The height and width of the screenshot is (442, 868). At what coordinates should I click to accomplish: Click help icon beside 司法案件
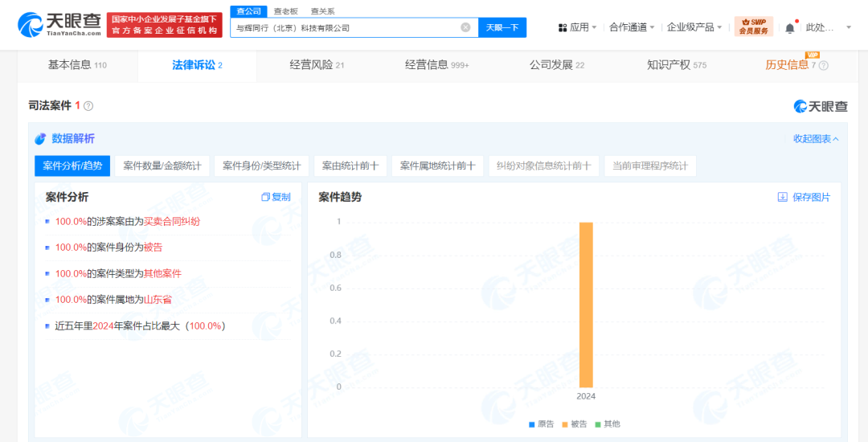(x=88, y=106)
